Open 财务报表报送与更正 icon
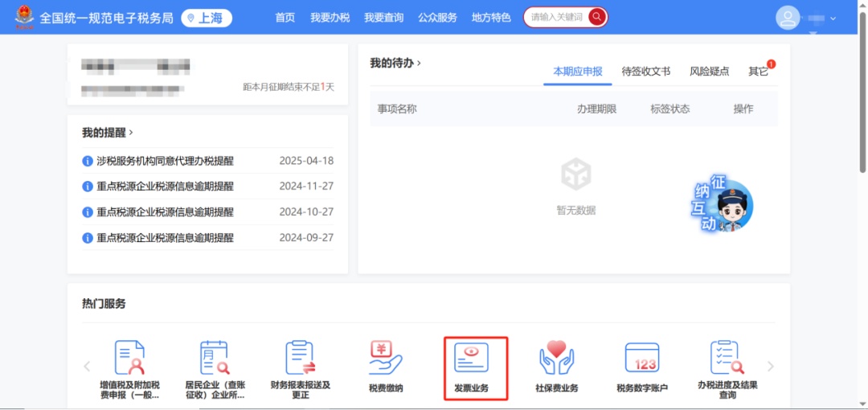This screenshot has width=868, height=410. (x=300, y=359)
